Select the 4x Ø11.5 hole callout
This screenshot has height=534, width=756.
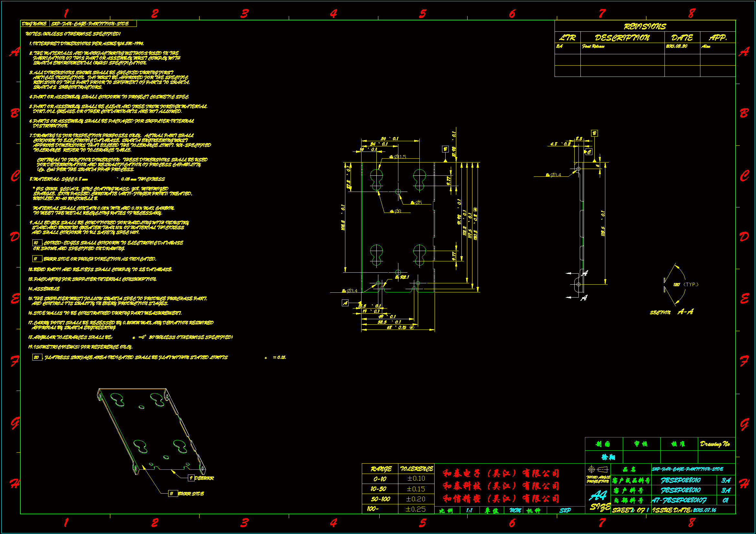(398, 157)
